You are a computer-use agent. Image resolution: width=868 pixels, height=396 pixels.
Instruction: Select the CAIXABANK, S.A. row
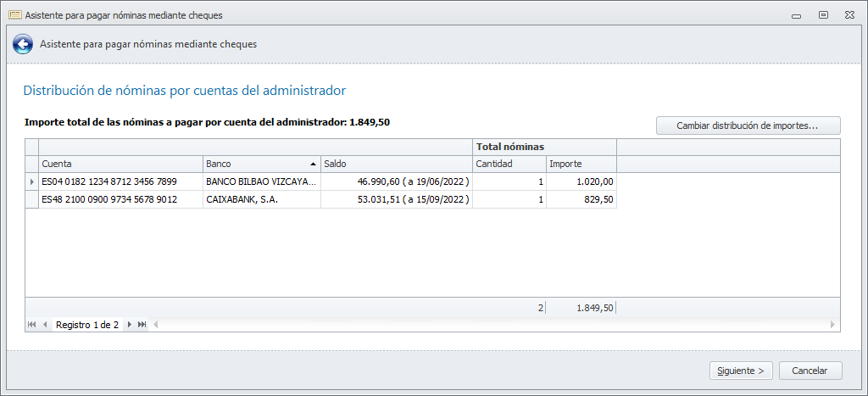pos(261,199)
